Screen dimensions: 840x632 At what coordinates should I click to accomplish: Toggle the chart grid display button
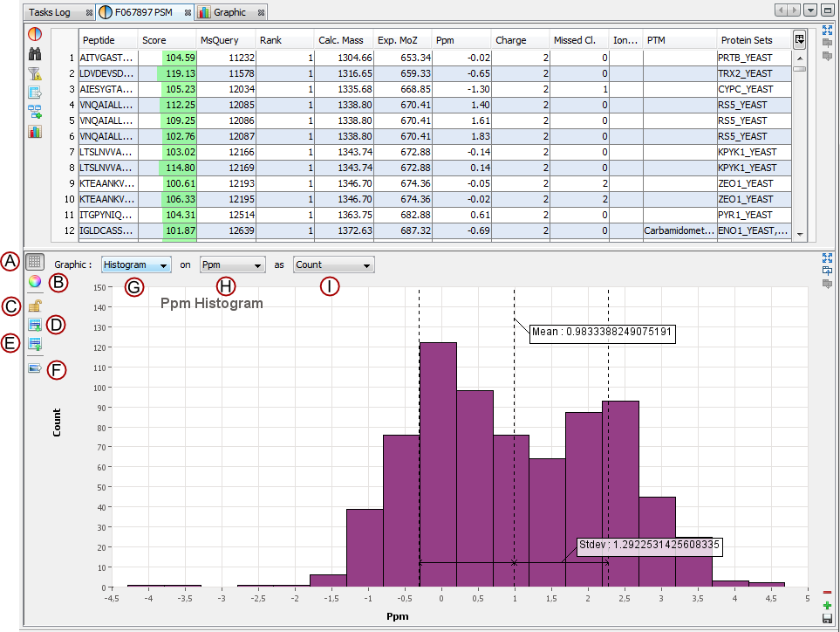[35, 261]
